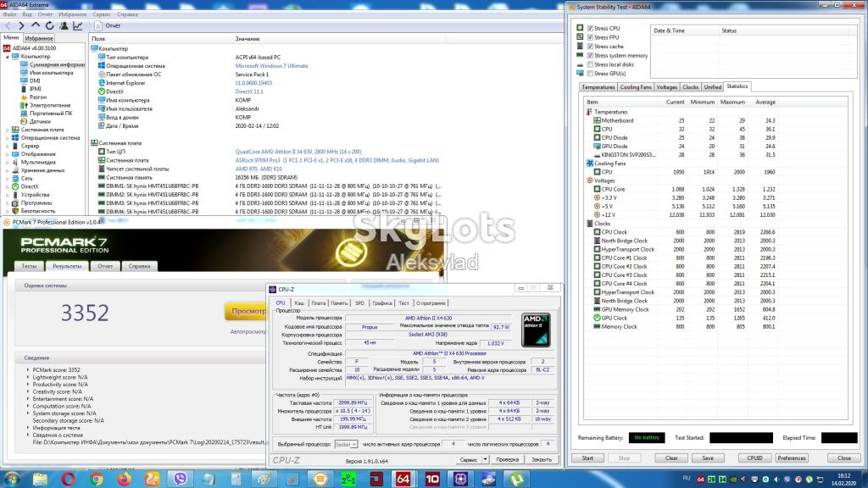Switch to the Clocks tab in Stability Test
The image size is (868, 488).
coord(690,87)
